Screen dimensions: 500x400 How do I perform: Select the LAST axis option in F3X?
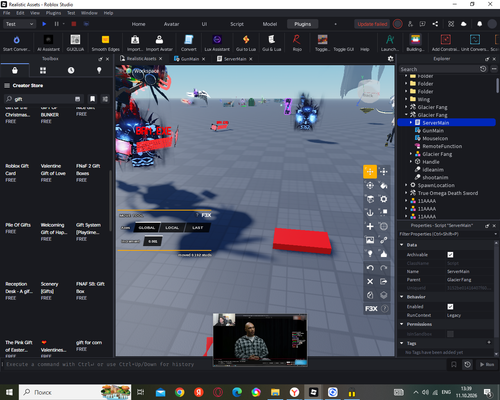[x=197, y=228]
